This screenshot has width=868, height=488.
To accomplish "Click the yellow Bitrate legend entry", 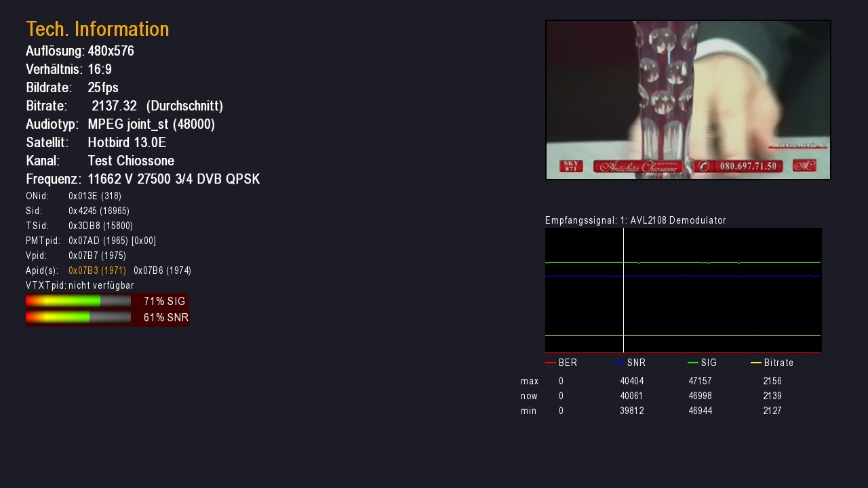I will point(772,363).
